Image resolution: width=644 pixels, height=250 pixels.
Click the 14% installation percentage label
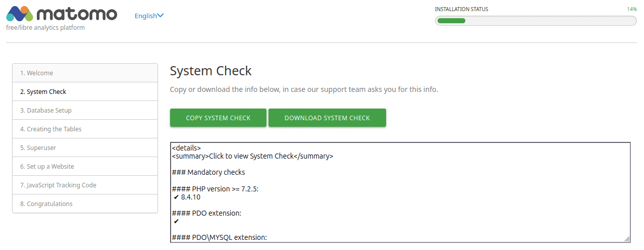pos(631,9)
